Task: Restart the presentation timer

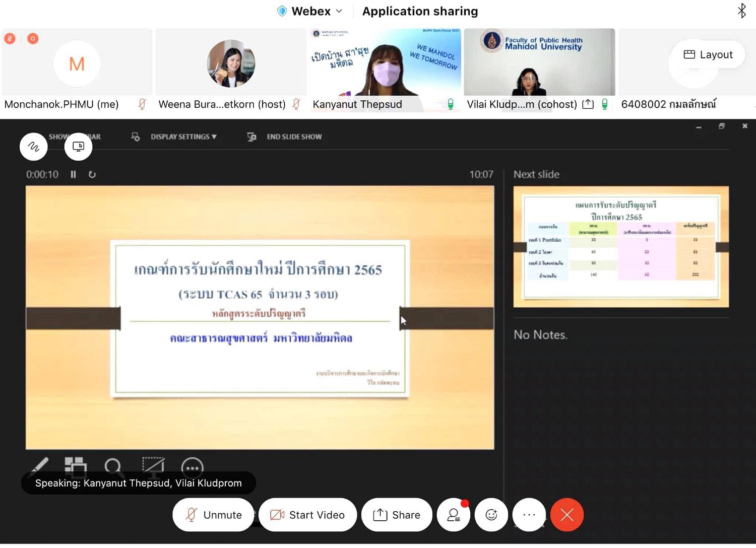Action: (x=92, y=174)
